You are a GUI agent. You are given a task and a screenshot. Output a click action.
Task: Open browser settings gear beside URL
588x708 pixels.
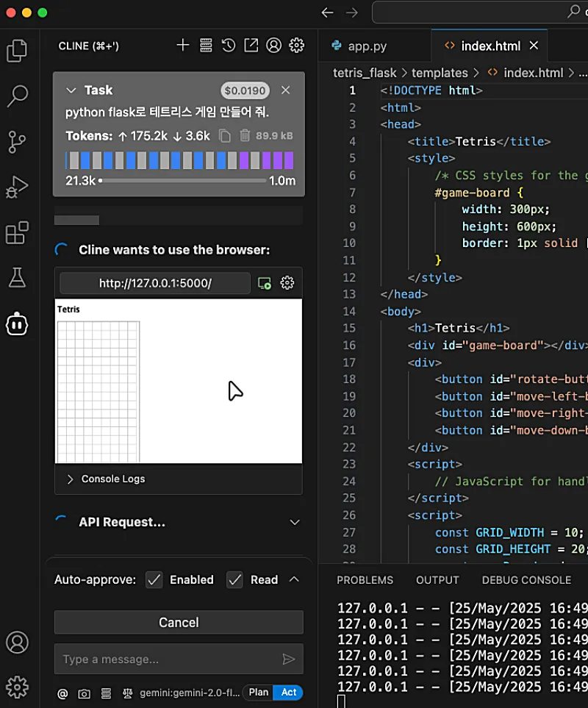pos(287,283)
